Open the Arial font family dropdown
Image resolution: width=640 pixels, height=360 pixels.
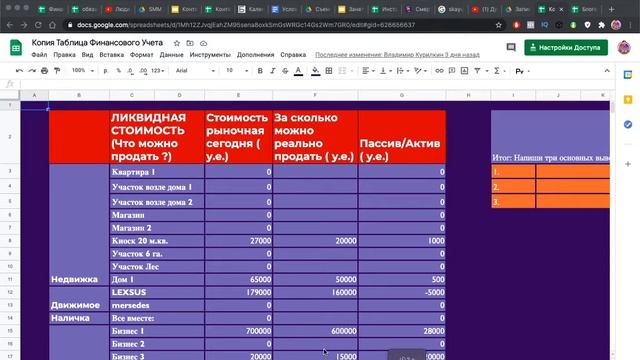[x=195, y=71]
